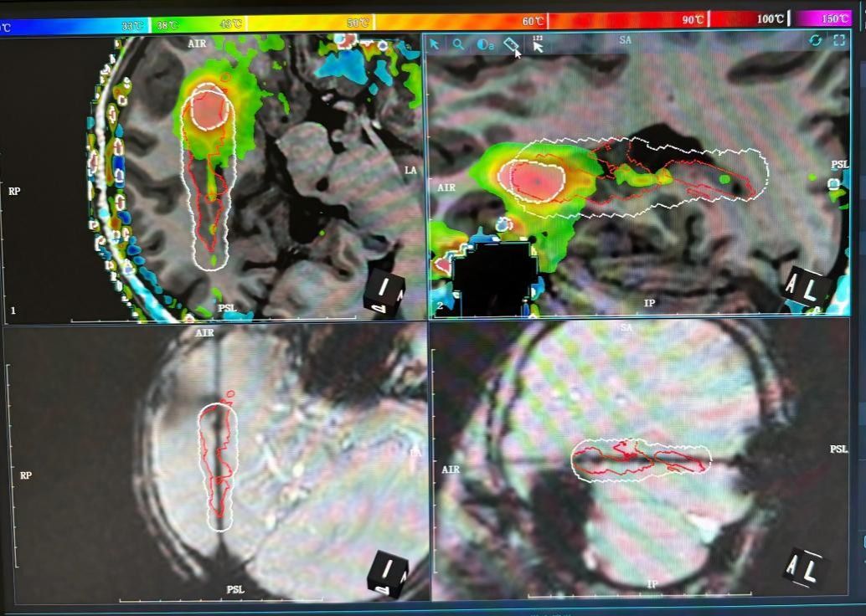Click the view number 1 label

coord(13,311)
